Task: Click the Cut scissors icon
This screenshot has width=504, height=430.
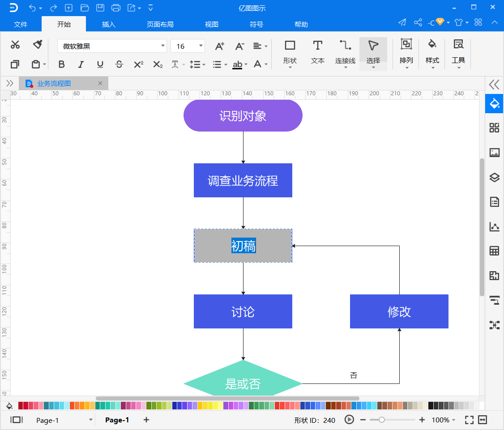Action: [x=15, y=45]
